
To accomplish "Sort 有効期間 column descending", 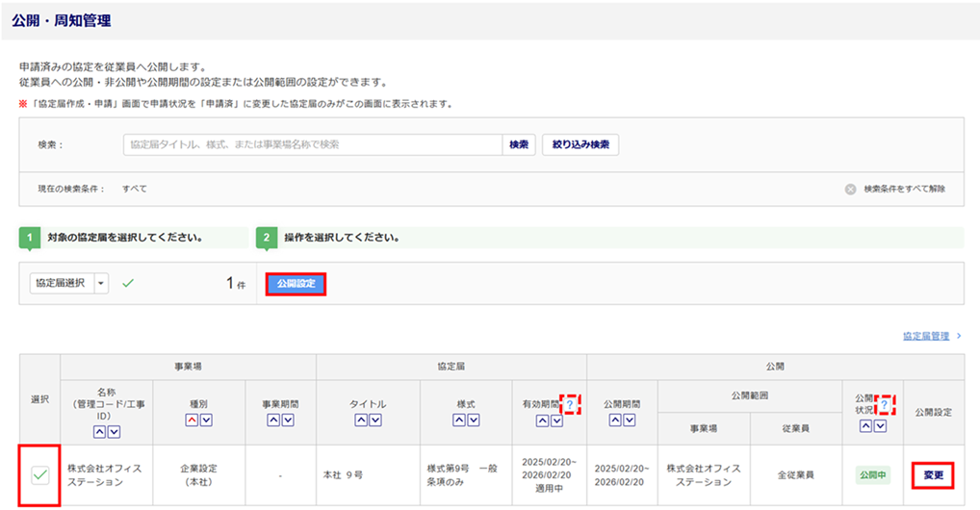I will tap(555, 421).
